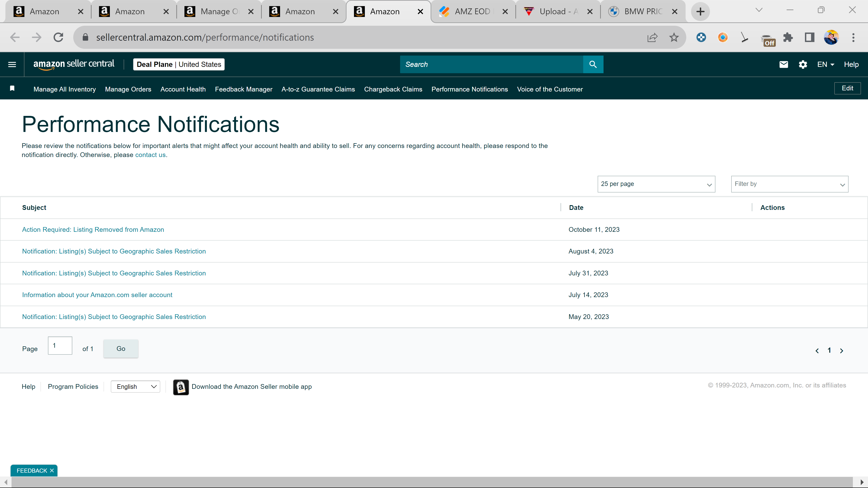This screenshot has height=488, width=868.
Task: Click the browser address bar URL
Action: click(x=205, y=37)
